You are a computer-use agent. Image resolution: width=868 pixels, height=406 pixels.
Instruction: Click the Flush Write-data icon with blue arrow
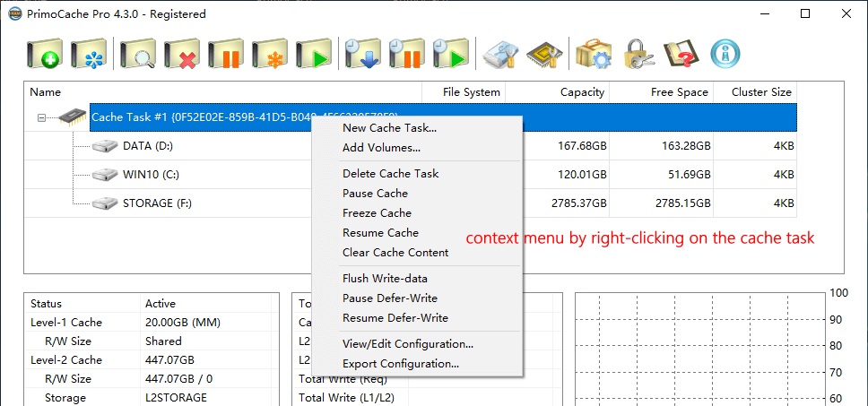click(362, 54)
